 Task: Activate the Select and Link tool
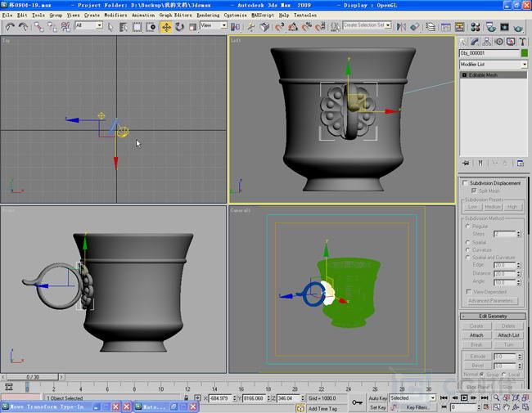(x=38, y=27)
